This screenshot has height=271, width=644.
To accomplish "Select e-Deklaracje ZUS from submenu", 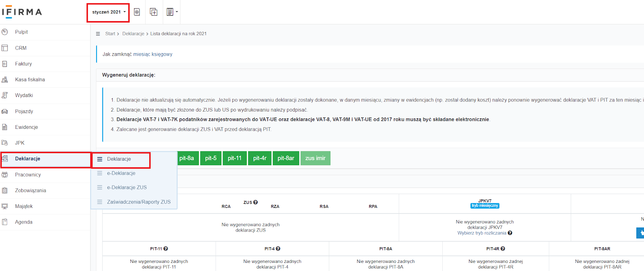I will (127, 188).
